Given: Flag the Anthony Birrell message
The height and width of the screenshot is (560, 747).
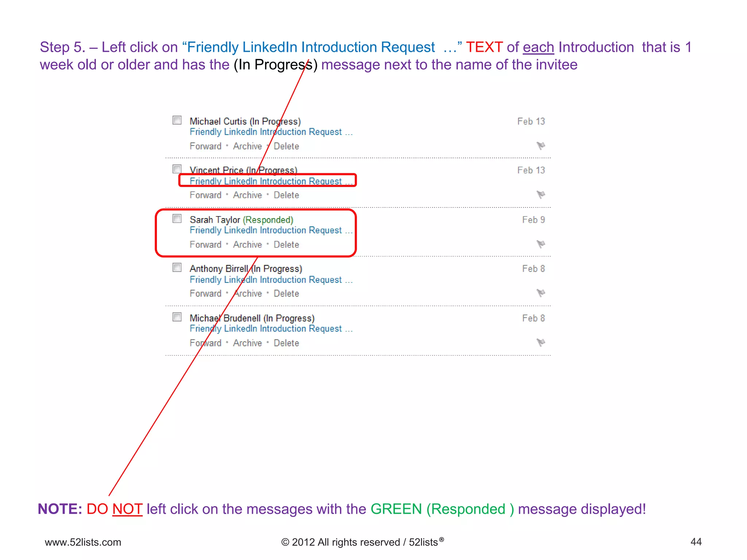Looking at the screenshot, I should [541, 293].
